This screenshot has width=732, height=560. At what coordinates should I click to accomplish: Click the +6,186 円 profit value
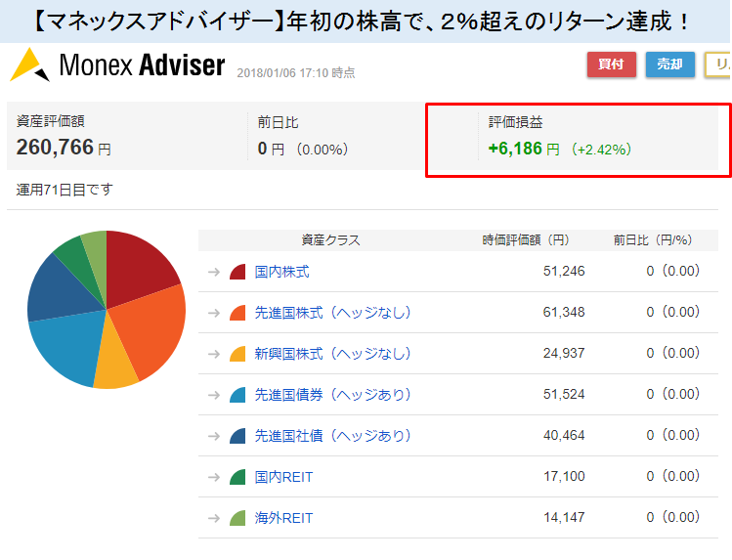[523, 149]
